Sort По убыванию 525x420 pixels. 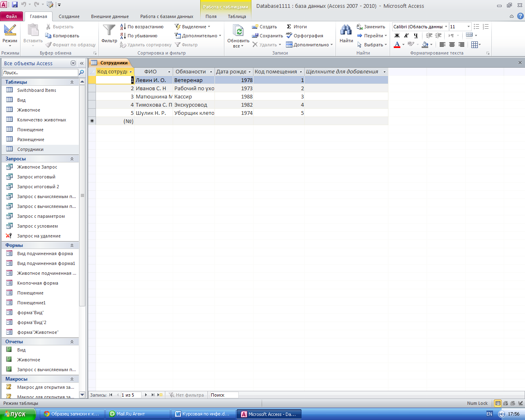point(139,36)
